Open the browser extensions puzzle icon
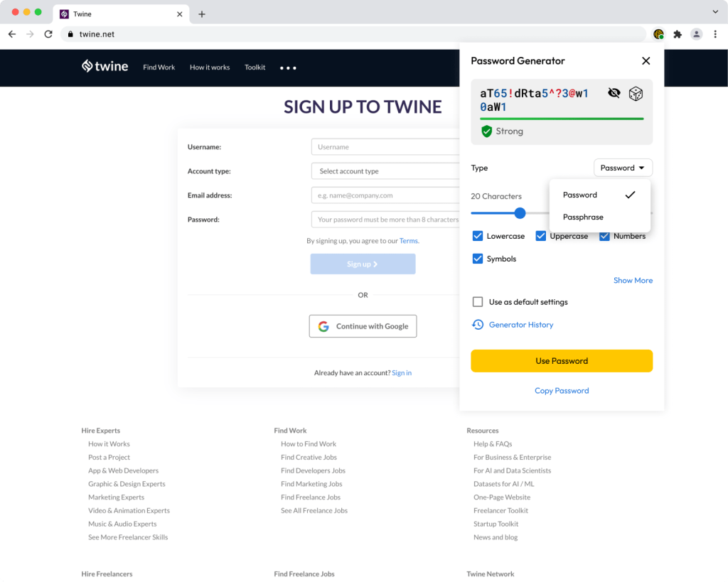This screenshot has height=582, width=728. point(678,34)
